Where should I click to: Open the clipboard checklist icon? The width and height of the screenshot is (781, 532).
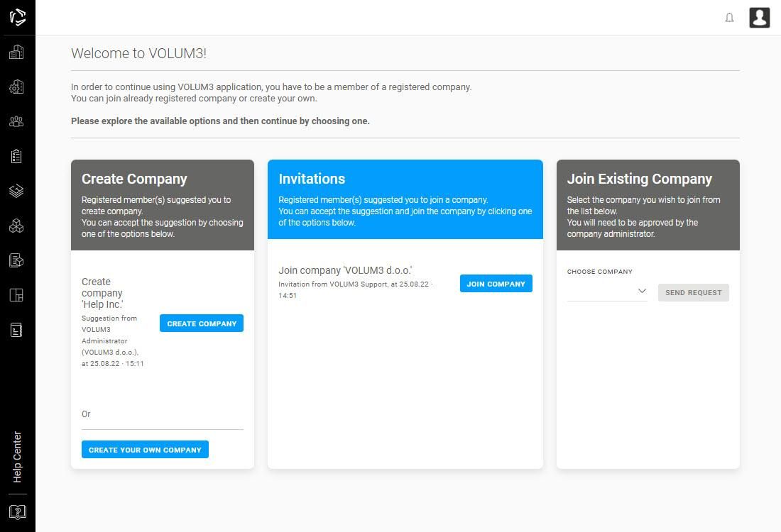coord(16,156)
